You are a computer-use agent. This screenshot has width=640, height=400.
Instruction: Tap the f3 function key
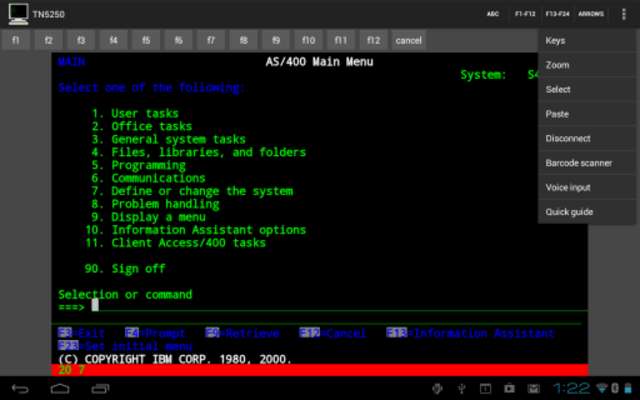81,40
